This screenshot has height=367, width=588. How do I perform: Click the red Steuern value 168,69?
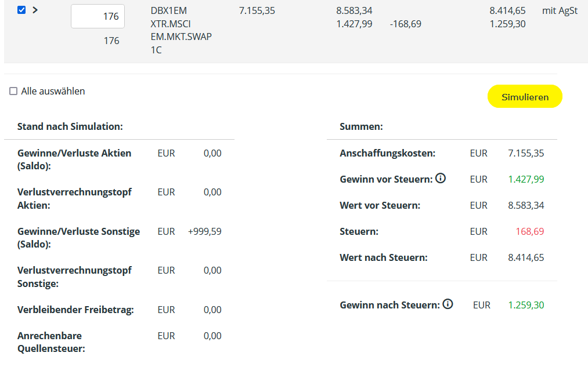tap(530, 231)
